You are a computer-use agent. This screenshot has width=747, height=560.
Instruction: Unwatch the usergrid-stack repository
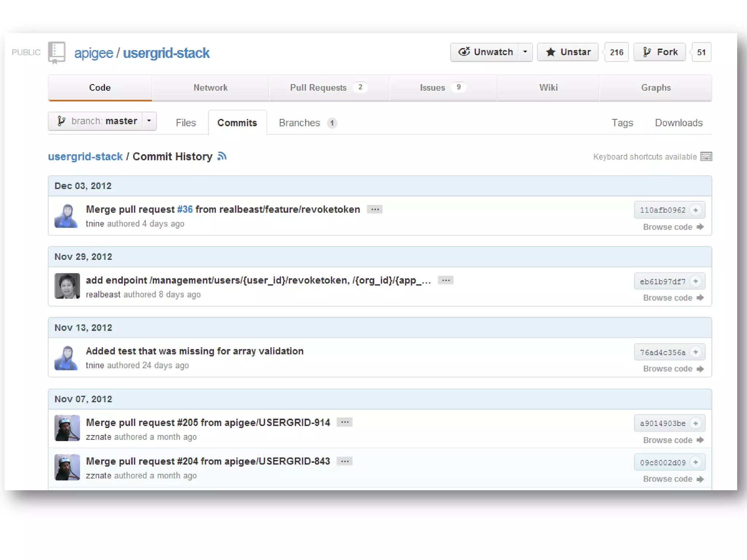point(485,52)
